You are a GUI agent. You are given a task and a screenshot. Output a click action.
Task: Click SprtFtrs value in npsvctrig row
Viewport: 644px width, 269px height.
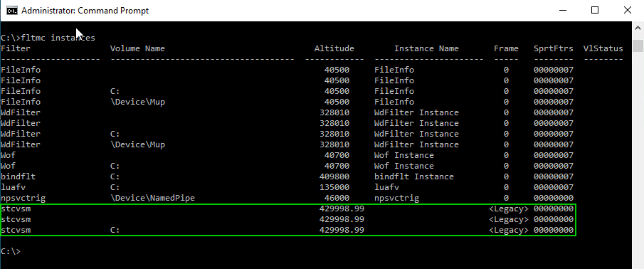[553, 198]
